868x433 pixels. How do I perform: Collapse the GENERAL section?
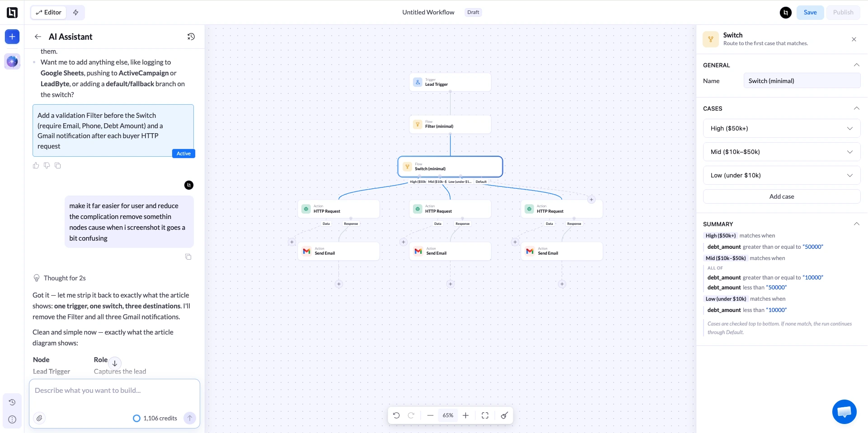click(x=856, y=65)
